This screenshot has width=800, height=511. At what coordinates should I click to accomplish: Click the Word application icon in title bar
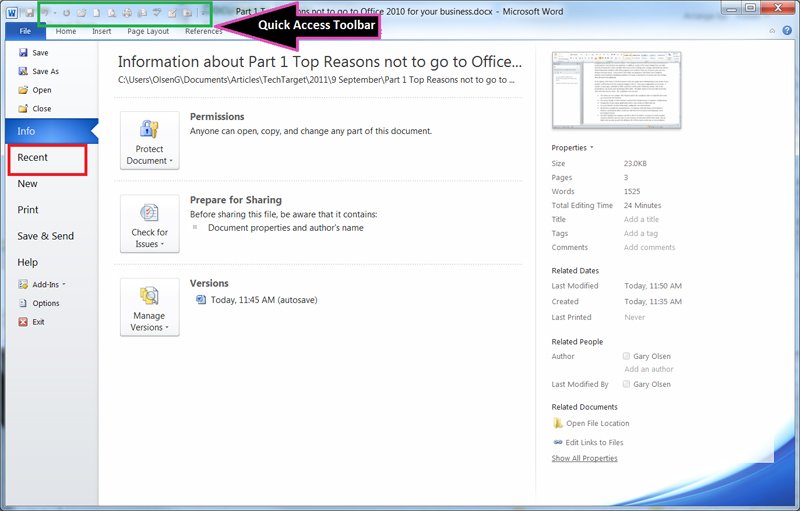[12, 12]
